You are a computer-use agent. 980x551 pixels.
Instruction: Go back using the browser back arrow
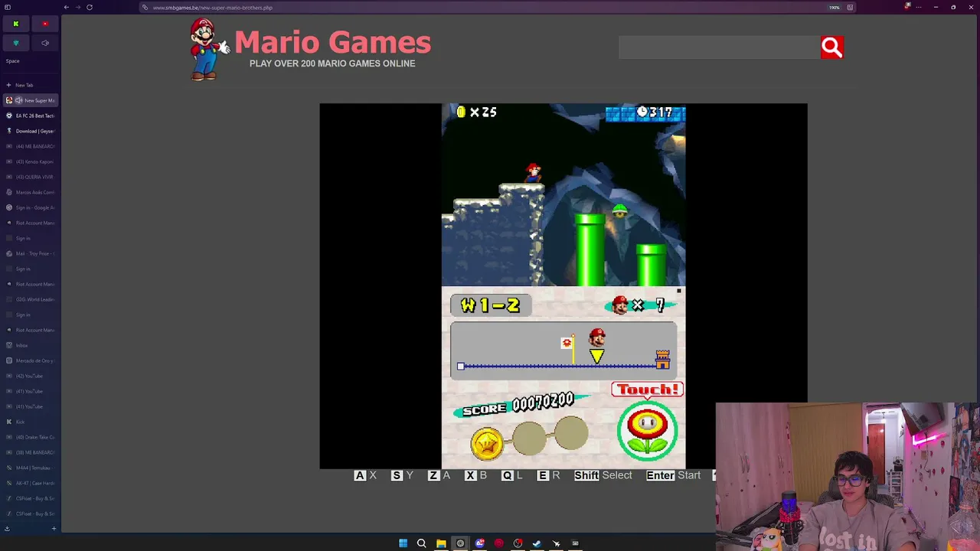(x=67, y=8)
